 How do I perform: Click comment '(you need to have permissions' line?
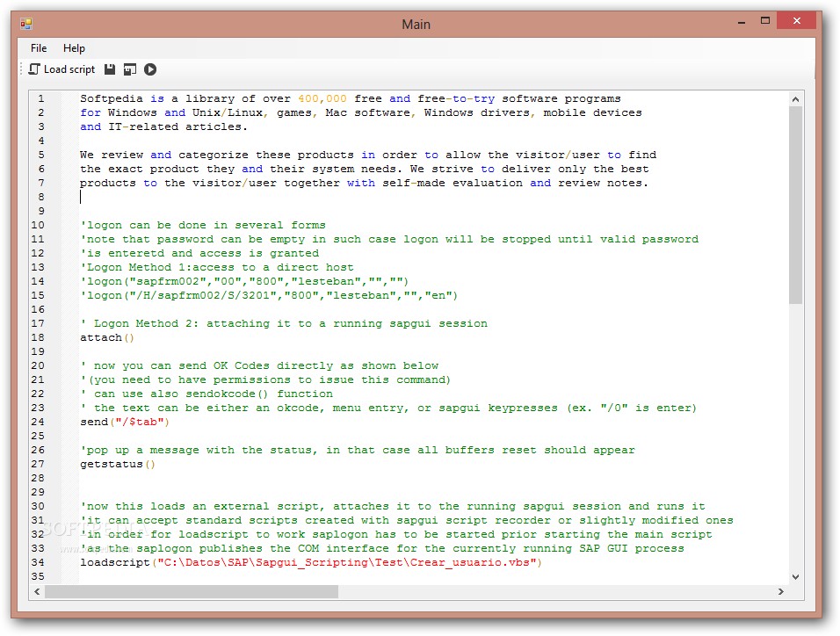[265, 379]
